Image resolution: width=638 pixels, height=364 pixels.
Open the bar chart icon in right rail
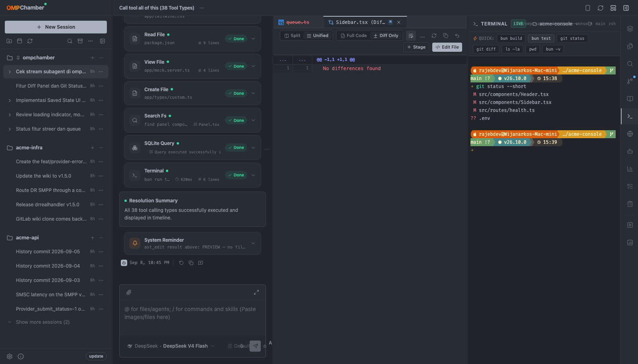[x=630, y=169]
